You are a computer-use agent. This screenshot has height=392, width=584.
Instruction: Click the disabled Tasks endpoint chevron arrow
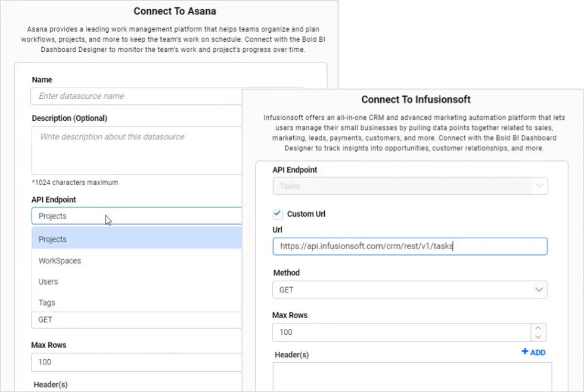pos(539,186)
